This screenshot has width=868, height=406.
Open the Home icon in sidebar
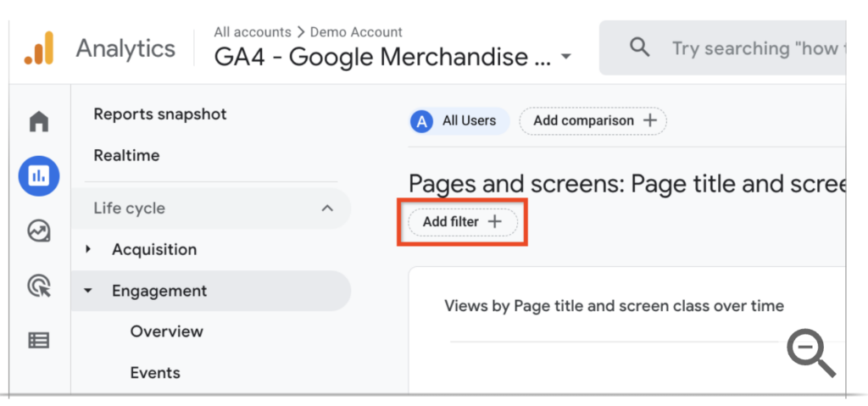point(39,121)
